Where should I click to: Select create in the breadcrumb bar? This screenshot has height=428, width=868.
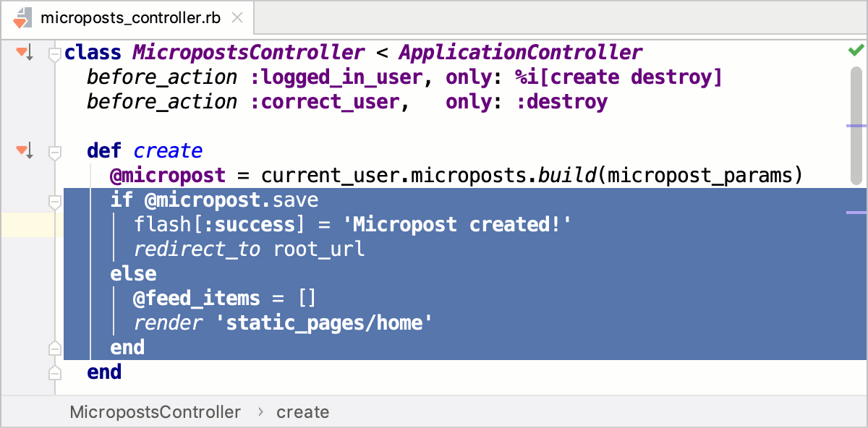point(302,412)
